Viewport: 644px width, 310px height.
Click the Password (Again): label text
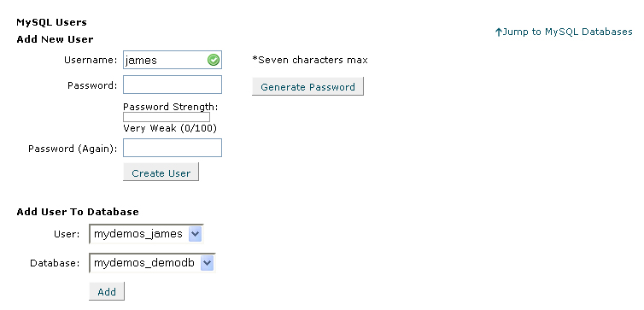coord(73,149)
